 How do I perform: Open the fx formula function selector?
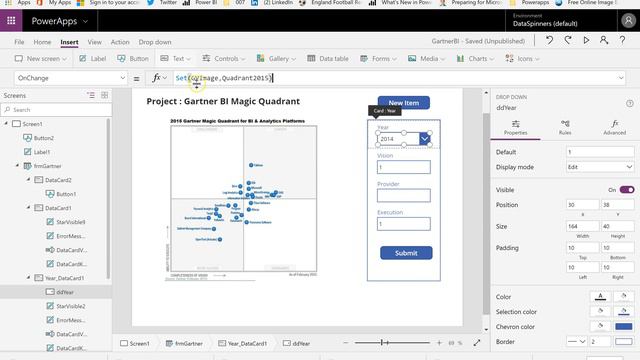[x=159, y=78]
